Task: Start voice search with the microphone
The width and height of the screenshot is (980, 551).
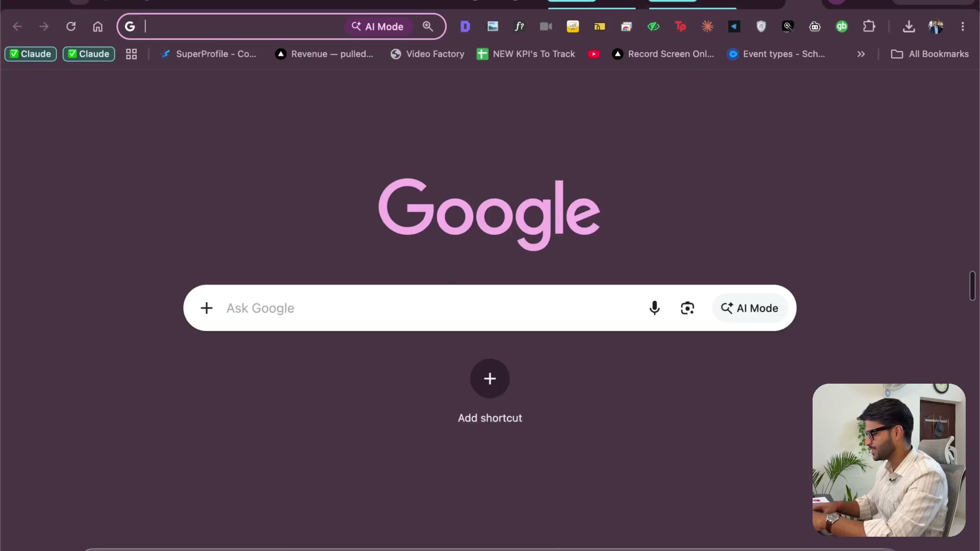Action: tap(654, 308)
